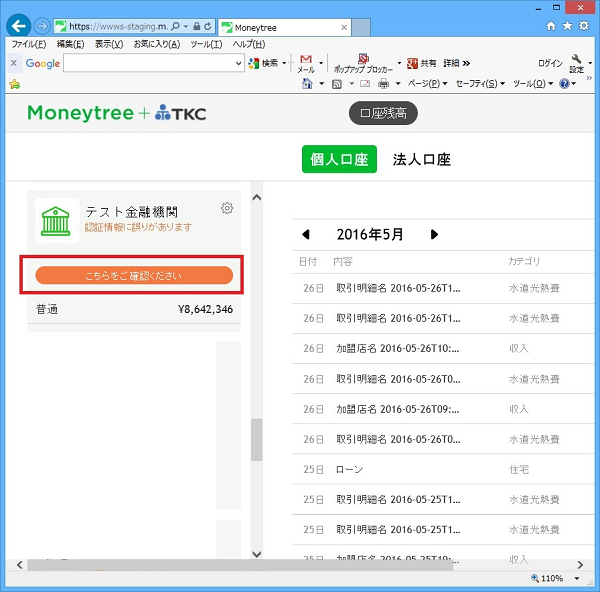600x592 pixels.
Task: Click the green bank institution icon
Action: 56,221
